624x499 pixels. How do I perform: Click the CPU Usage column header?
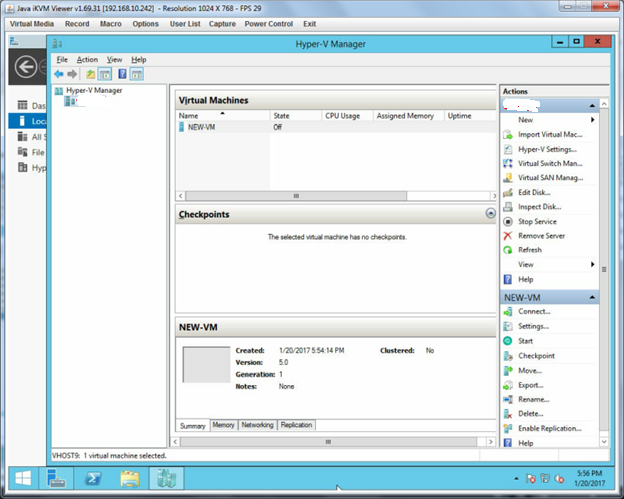click(347, 116)
